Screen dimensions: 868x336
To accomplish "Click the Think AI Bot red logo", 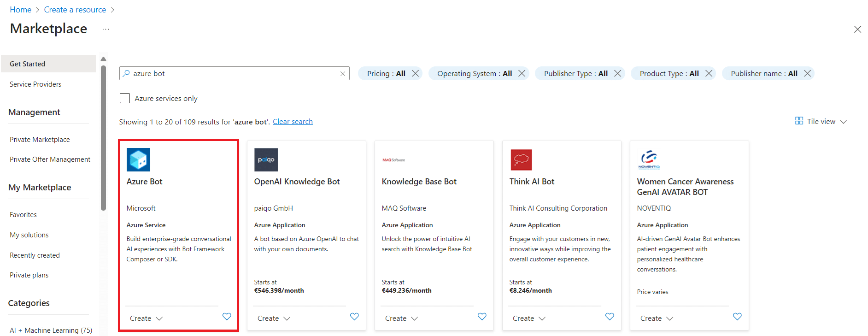I will tap(521, 159).
